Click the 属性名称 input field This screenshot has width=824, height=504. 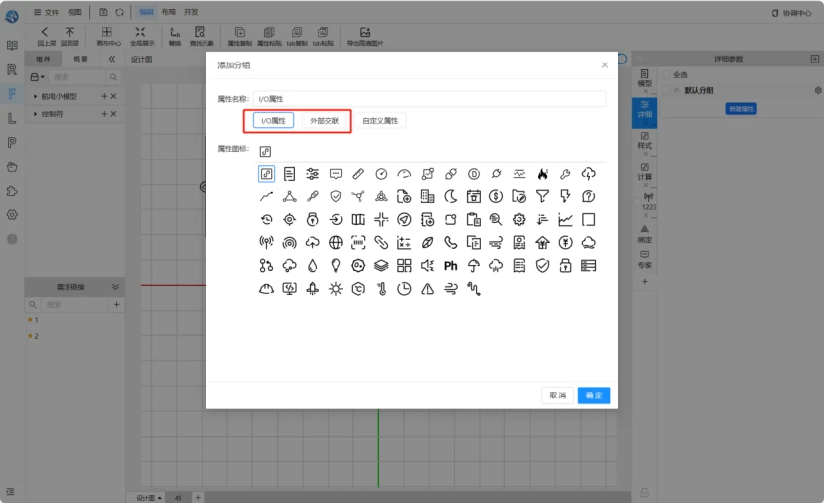(x=429, y=99)
